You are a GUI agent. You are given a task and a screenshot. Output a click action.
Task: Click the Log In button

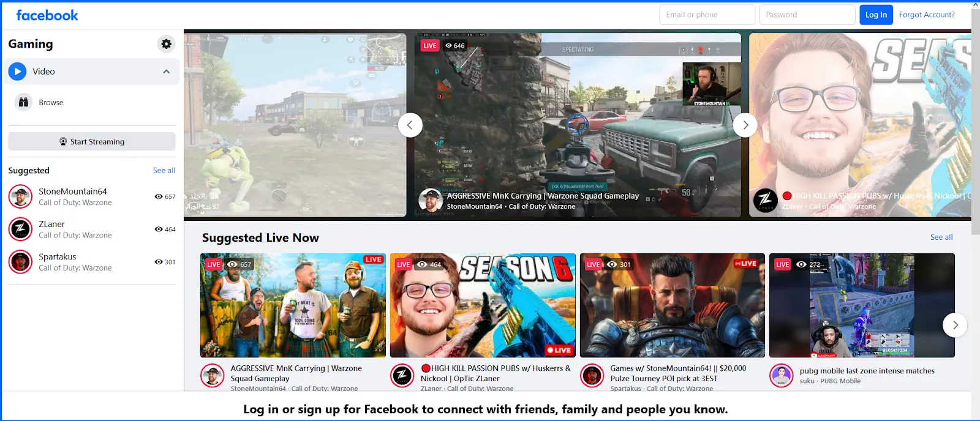point(875,15)
